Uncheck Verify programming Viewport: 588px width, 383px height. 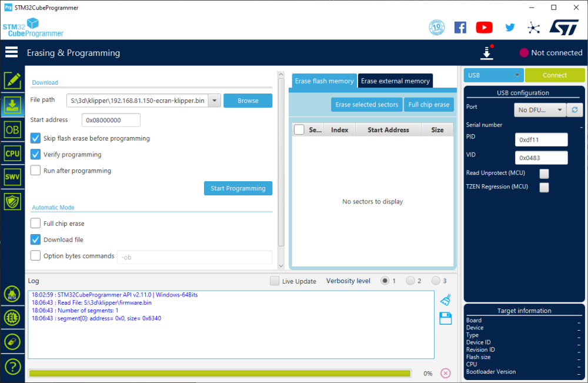pos(36,155)
